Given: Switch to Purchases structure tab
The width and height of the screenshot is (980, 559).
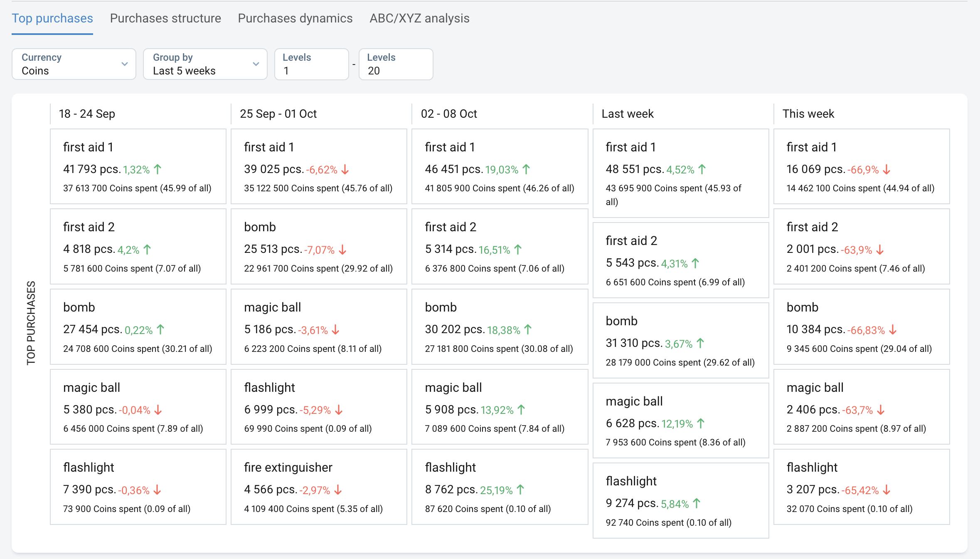Looking at the screenshot, I should tap(165, 18).
